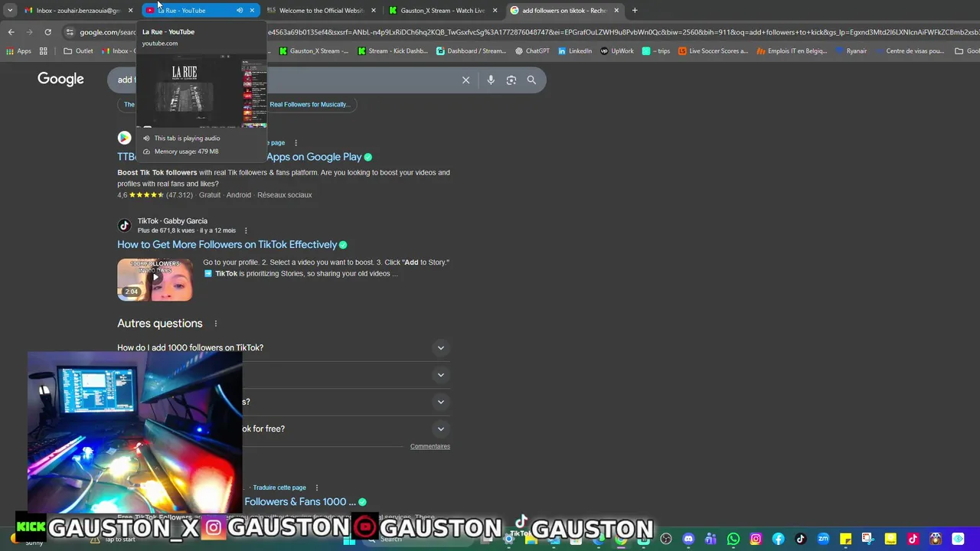Open a new browser tab
The image size is (980, 551).
click(635, 11)
